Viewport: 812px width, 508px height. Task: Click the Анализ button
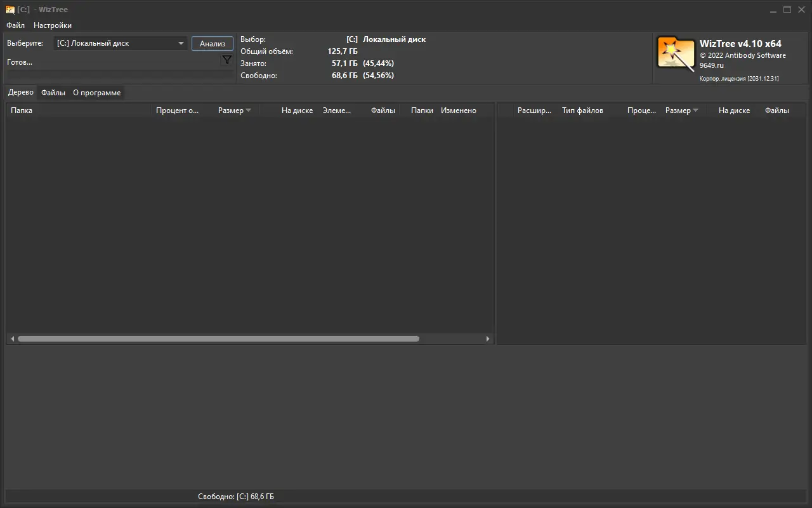(x=213, y=43)
